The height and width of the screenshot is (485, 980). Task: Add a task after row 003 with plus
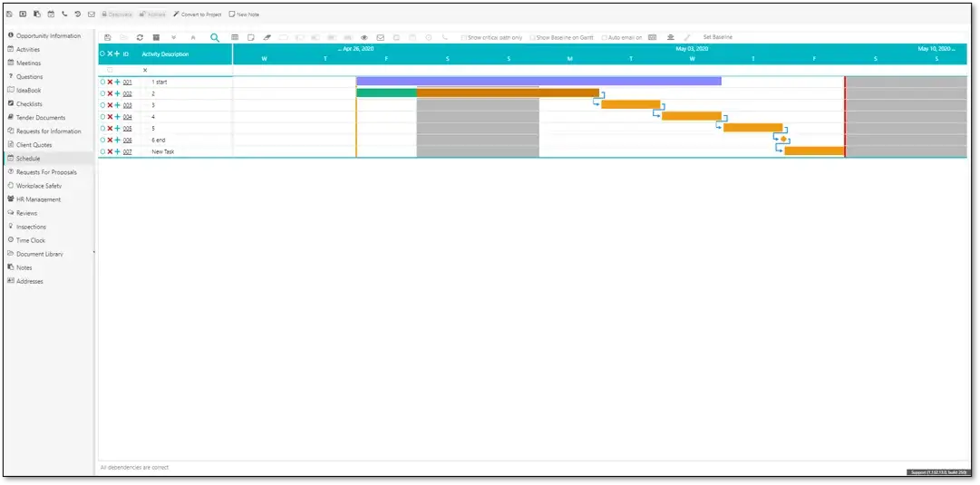[117, 105]
